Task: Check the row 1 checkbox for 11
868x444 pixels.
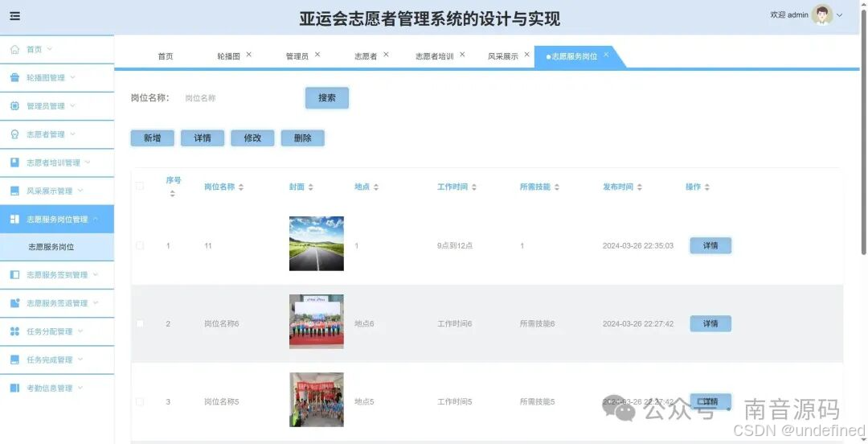Action: (140, 245)
